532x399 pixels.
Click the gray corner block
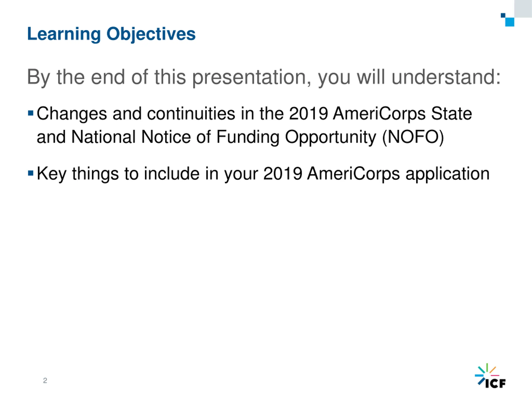[523, 9]
